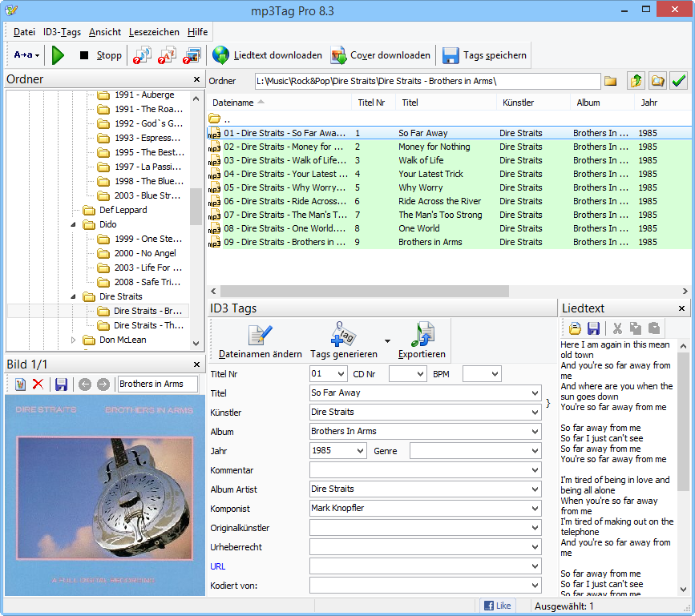The width and height of the screenshot is (695, 616).
Task: Expand the Don McLean folder
Action: (74, 340)
